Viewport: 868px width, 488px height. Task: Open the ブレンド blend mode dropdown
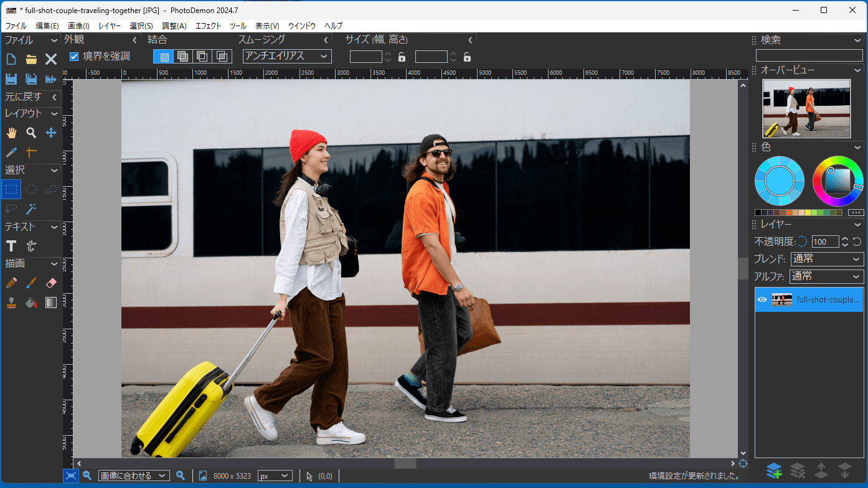[x=827, y=259]
